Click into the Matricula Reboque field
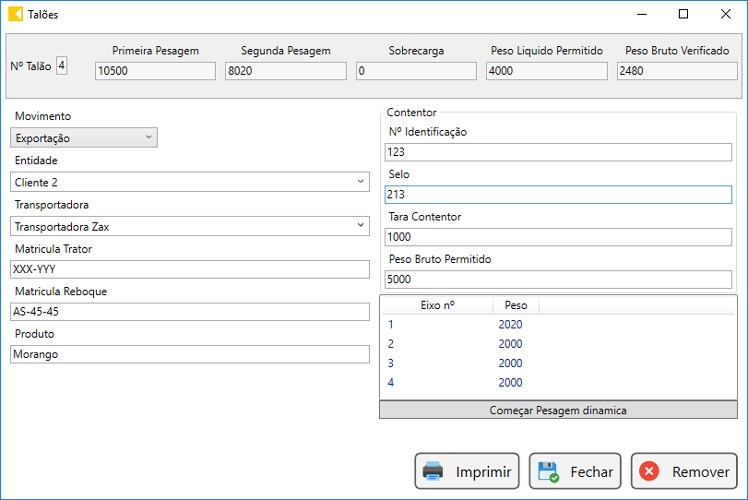 190,312
